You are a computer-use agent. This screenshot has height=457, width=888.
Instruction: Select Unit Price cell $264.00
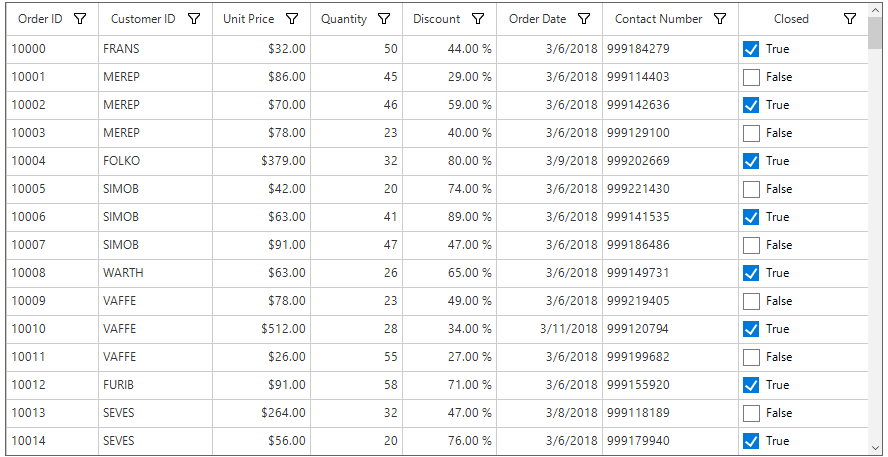[262, 414]
